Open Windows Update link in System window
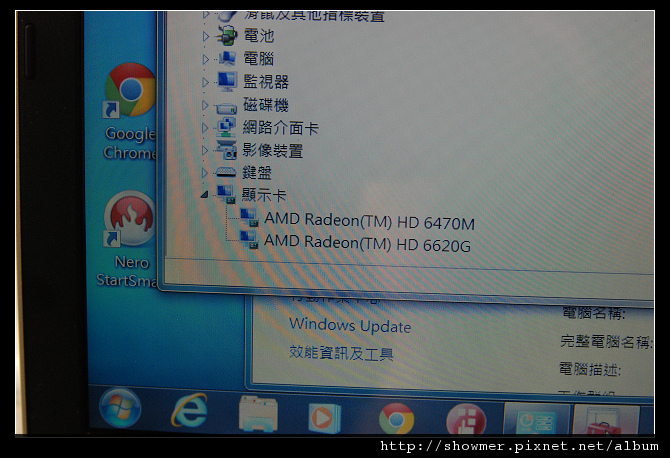The width and height of the screenshot is (670, 458). 350,326
